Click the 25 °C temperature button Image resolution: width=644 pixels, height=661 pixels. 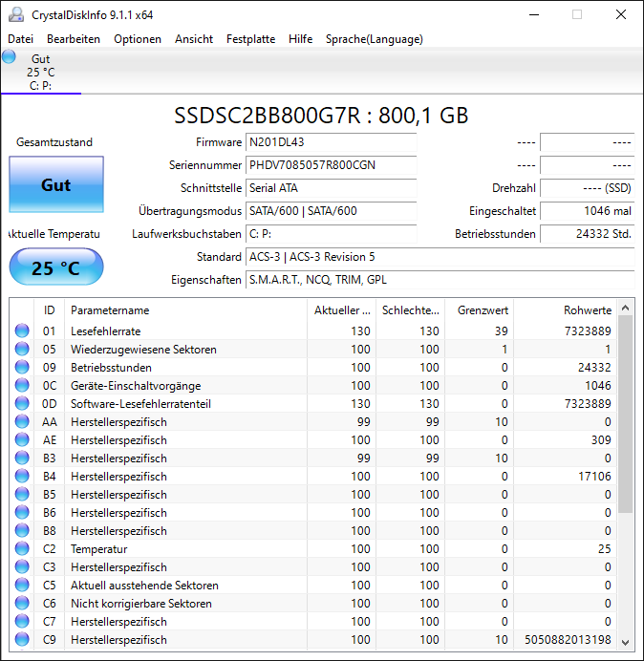[x=56, y=267]
